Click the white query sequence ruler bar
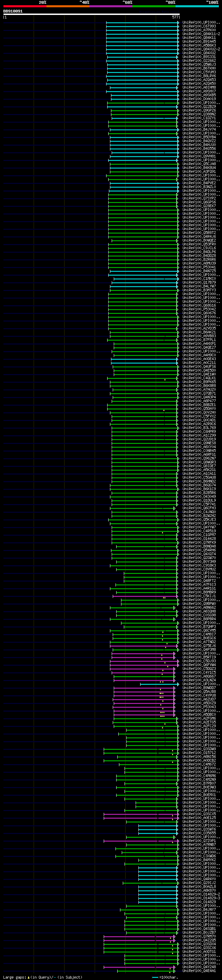 [92, 14]
